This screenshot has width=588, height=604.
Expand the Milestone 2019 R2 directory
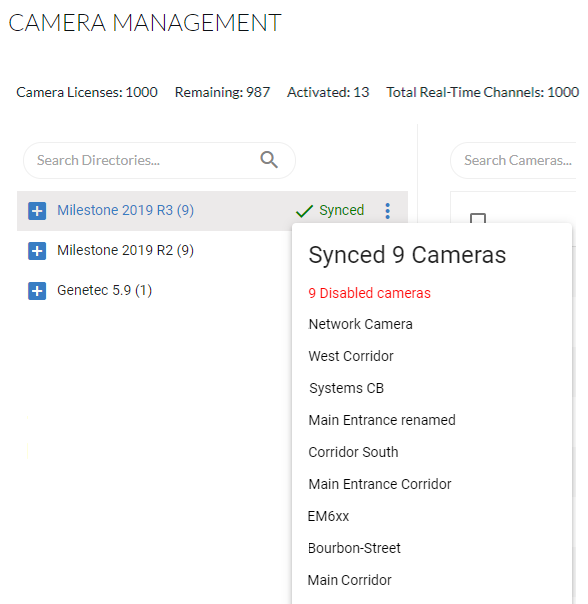tap(37, 251)
